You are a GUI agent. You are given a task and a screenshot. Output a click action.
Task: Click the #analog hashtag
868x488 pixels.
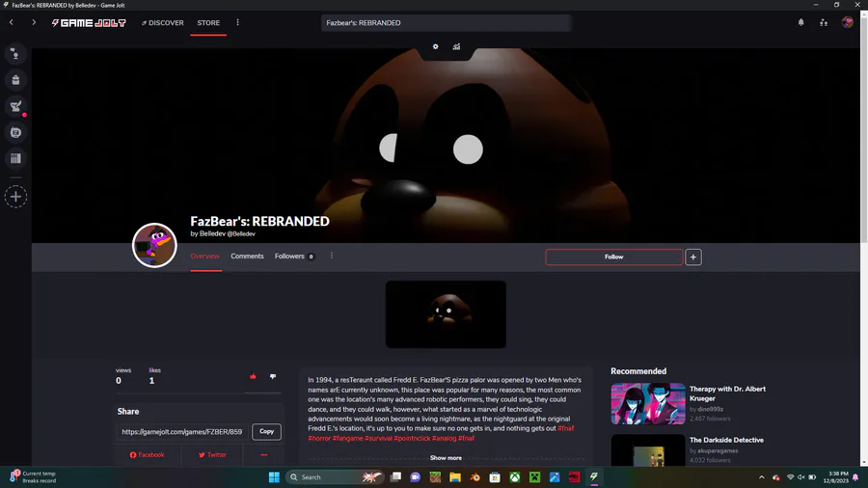coord(444,438)
